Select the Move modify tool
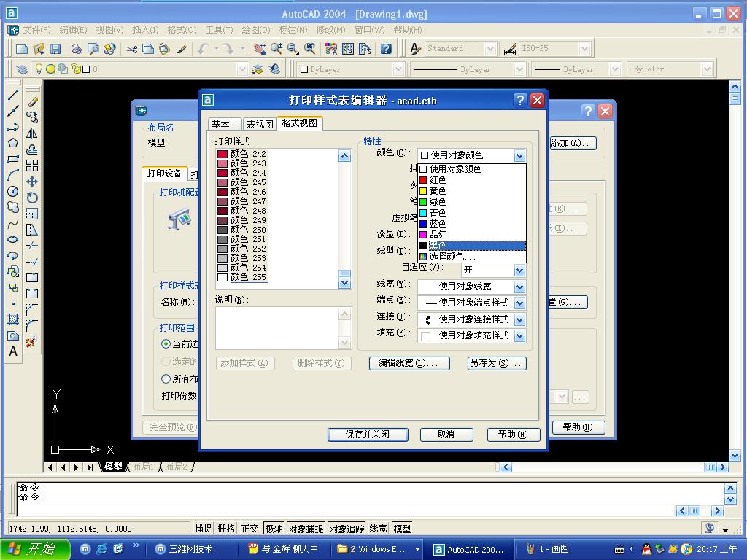 coord(32,182)
